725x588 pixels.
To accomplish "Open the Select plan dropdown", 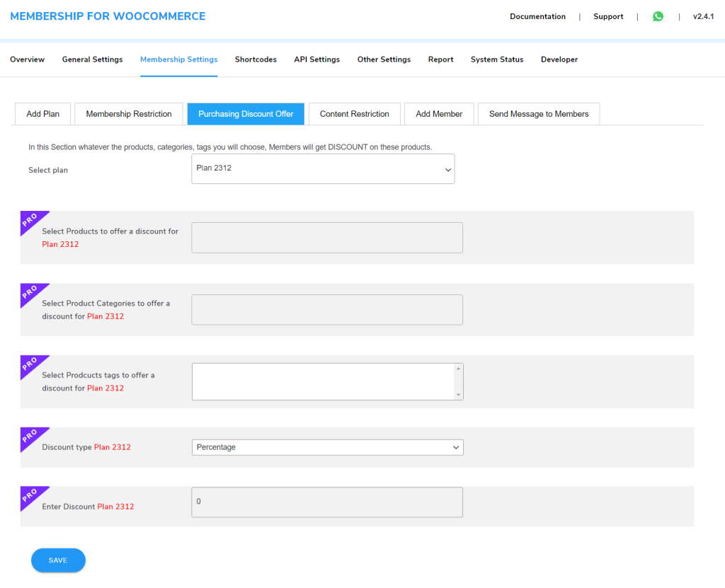I will pos(323,168).
